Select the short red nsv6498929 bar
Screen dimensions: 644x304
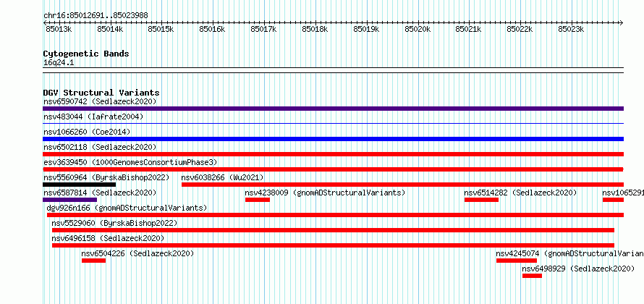(533, 276)
